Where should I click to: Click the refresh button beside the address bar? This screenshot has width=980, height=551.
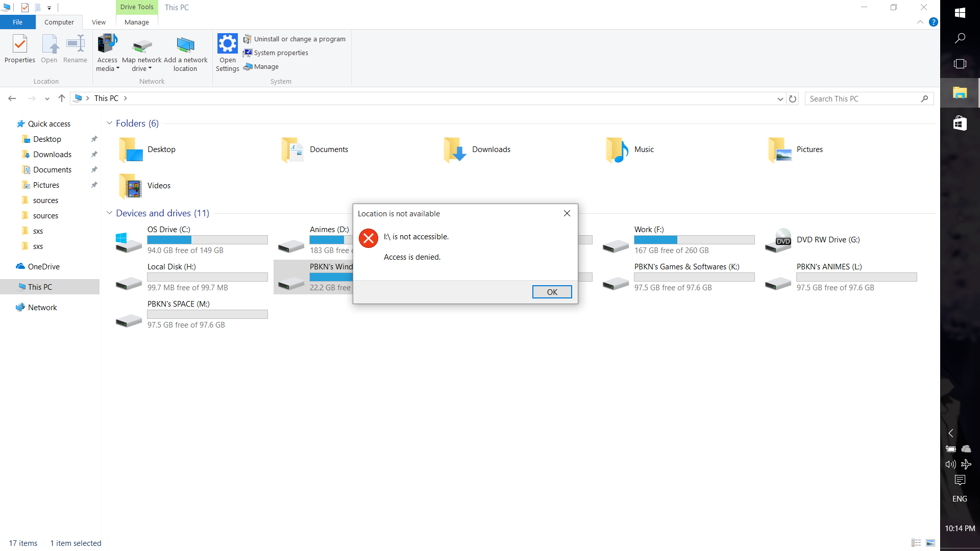[x=793, y=99]
